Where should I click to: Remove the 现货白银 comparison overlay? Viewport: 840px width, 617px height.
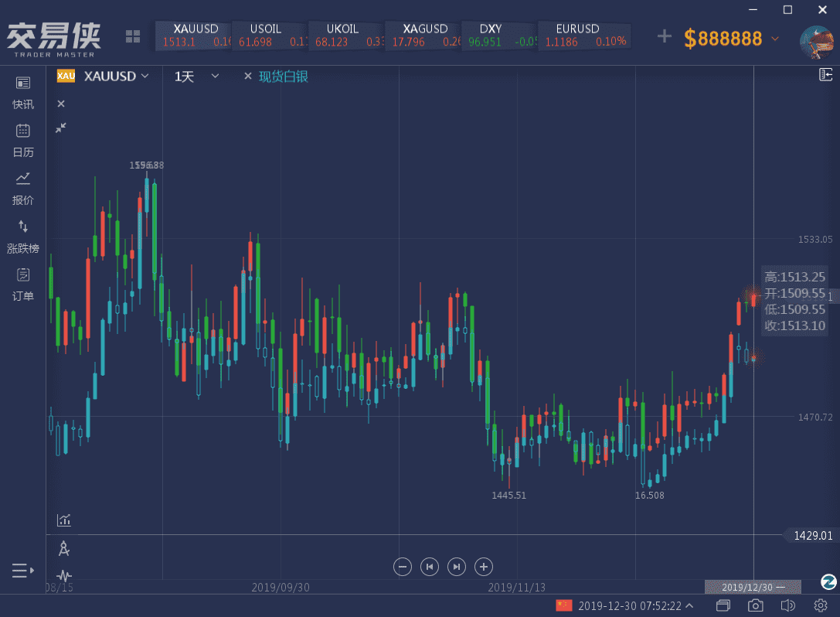(248, 76)
